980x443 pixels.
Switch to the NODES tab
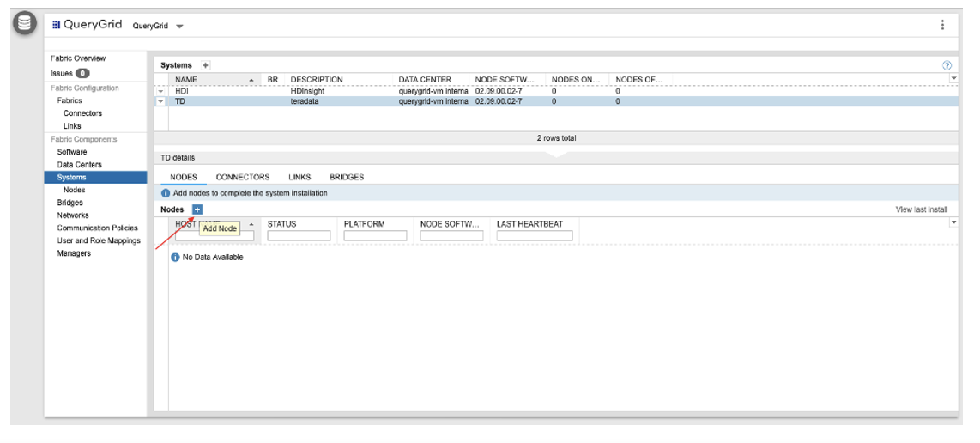pos(184,177)
